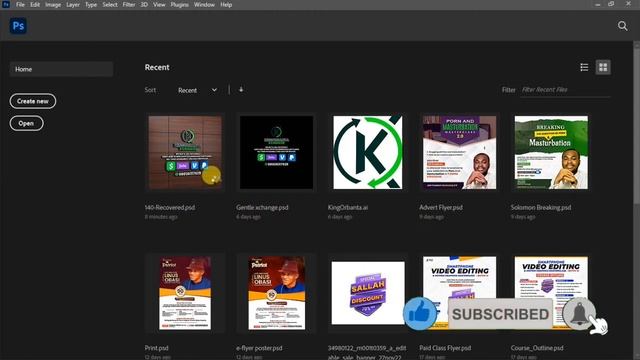The width and height of the screenshot is (640, 360).
Task: Open the View menu
Action: [159, 5]
